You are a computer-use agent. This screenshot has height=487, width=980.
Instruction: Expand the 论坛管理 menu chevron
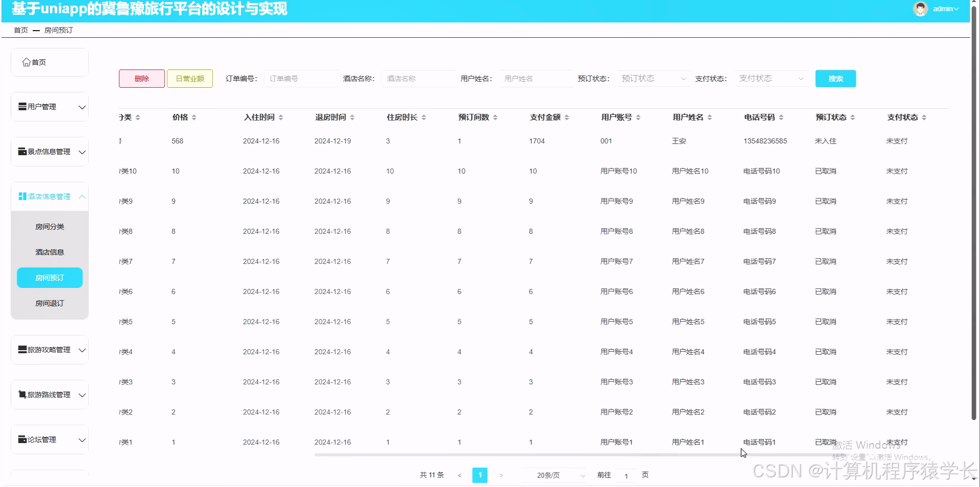[82, 440]
